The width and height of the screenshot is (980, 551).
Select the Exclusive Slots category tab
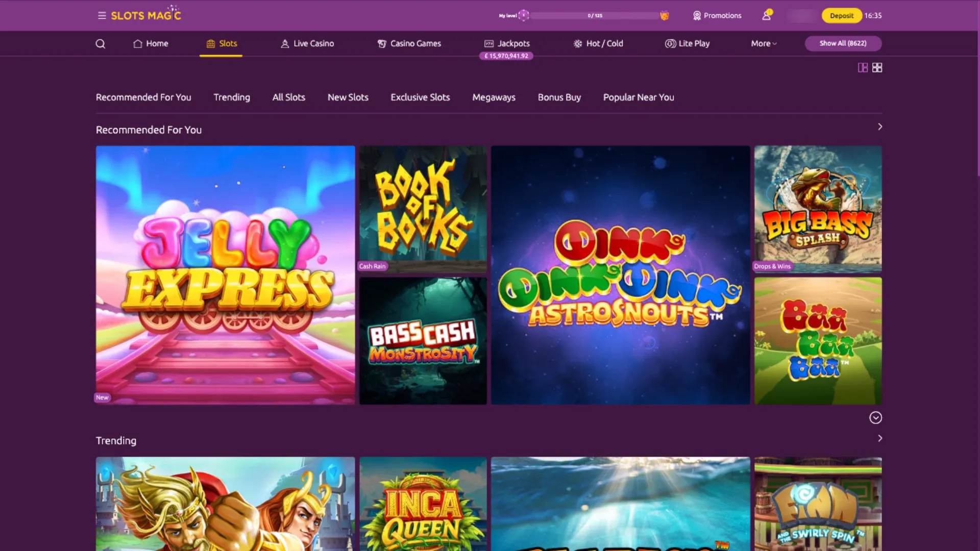420,97
